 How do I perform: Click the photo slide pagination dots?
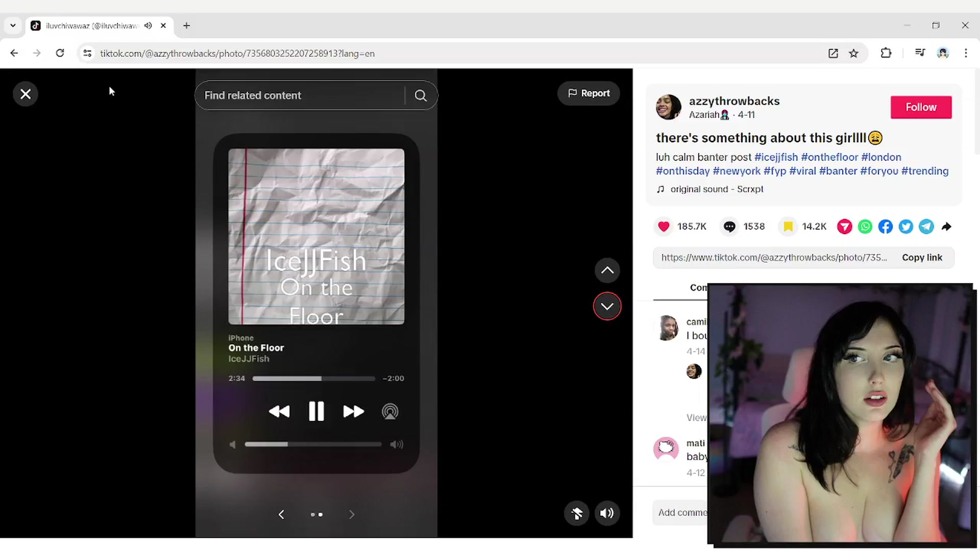pyautogui.click(x=316, y=514)
